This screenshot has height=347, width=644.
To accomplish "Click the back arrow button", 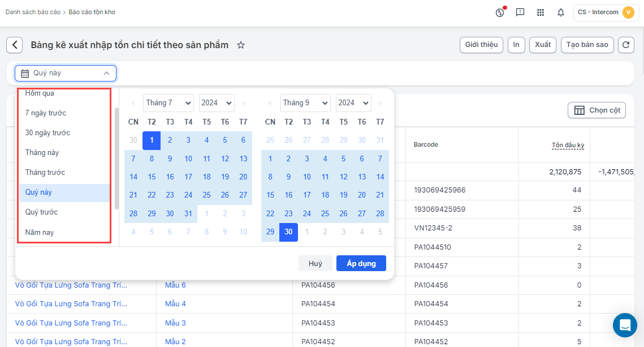I will 15,45.
